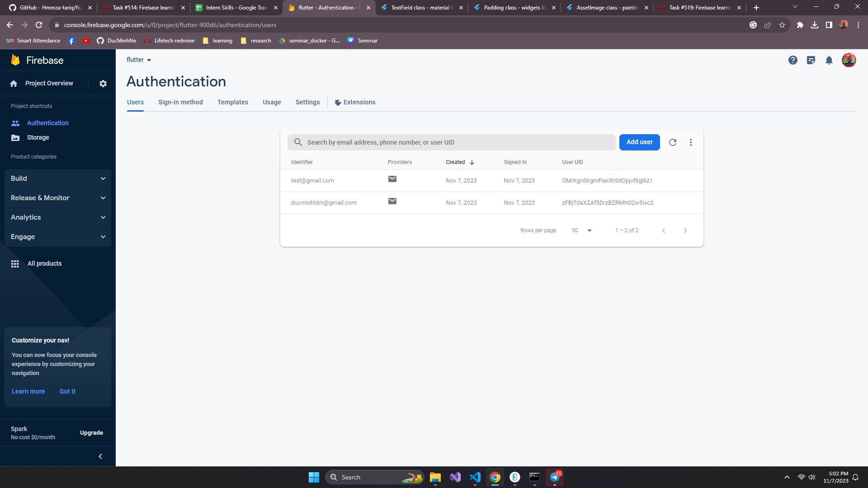Click the All products grid icon
The height and width of the screenshot is (488, 868).
[15, 264]
